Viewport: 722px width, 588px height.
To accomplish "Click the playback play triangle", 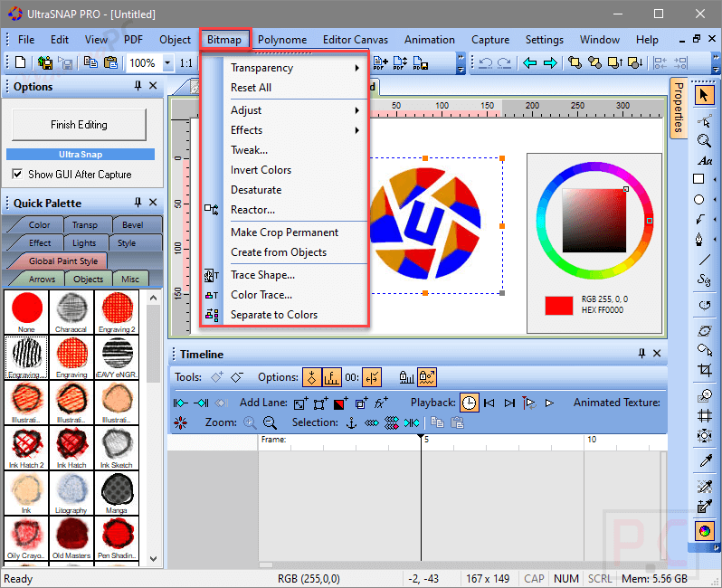I will 549,403.
